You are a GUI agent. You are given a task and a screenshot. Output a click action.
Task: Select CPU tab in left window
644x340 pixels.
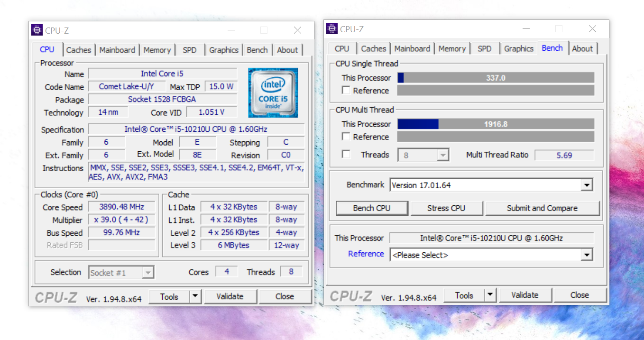point(47,49)
